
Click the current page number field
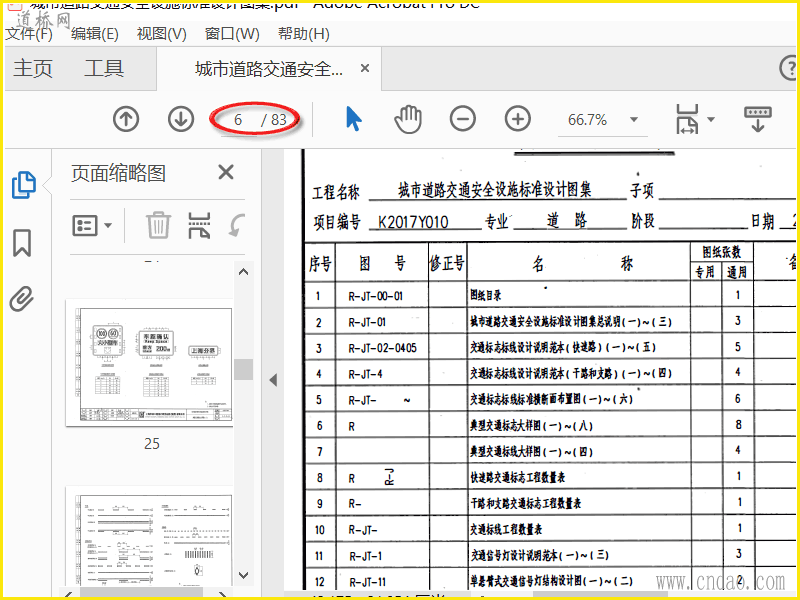point(238,120)
